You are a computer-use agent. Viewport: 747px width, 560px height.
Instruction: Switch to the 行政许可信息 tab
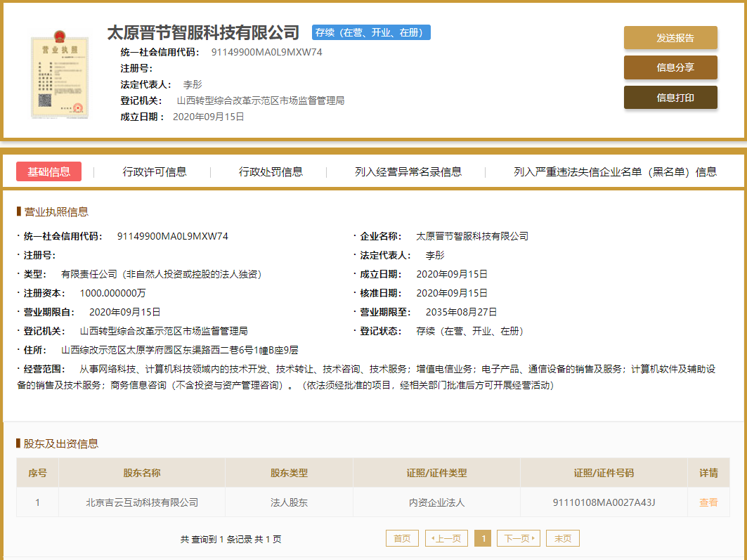(155, 172)
